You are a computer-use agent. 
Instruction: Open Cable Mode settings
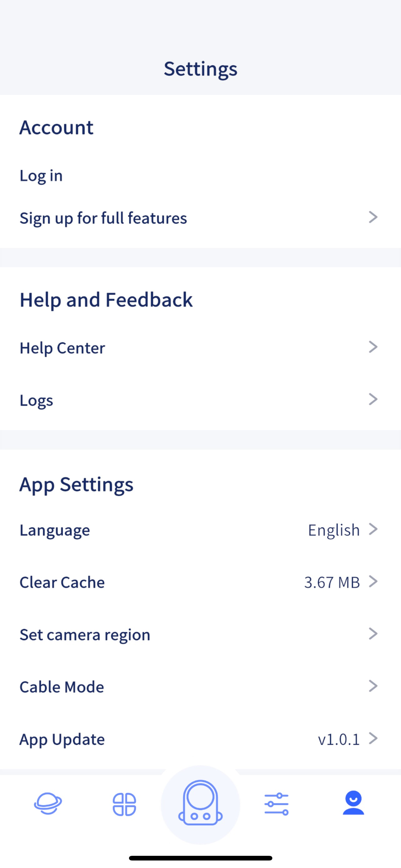tap(200, 687)
